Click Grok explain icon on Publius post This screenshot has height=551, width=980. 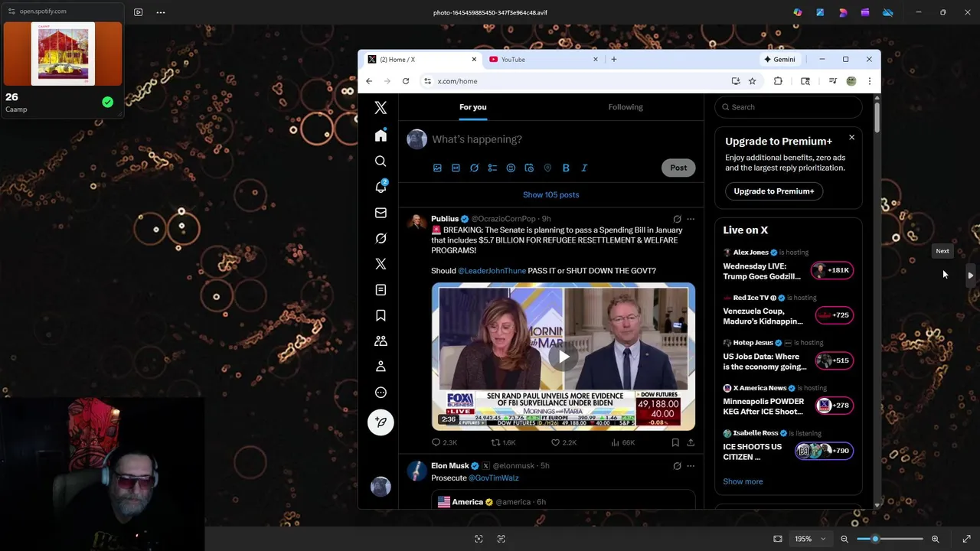tap(677, 219)
